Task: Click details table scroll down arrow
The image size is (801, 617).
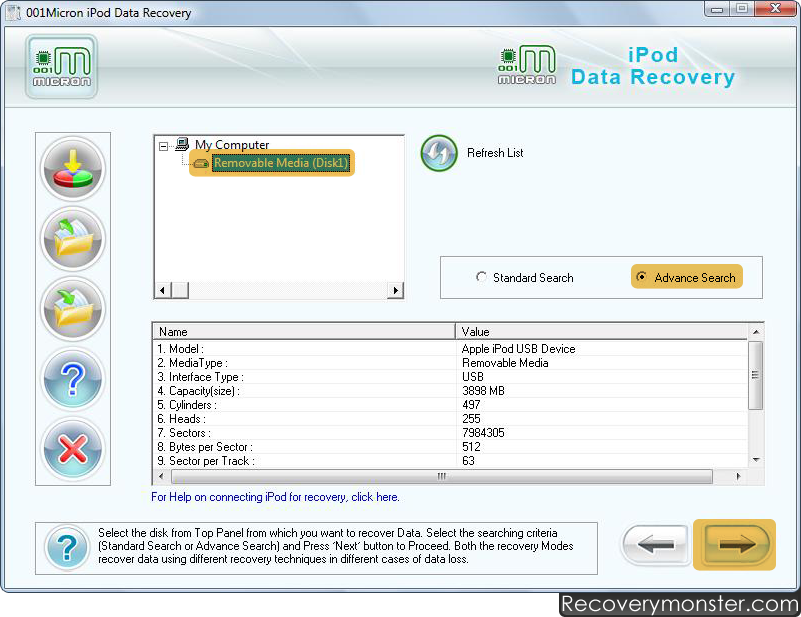Action: coord(756,460)
